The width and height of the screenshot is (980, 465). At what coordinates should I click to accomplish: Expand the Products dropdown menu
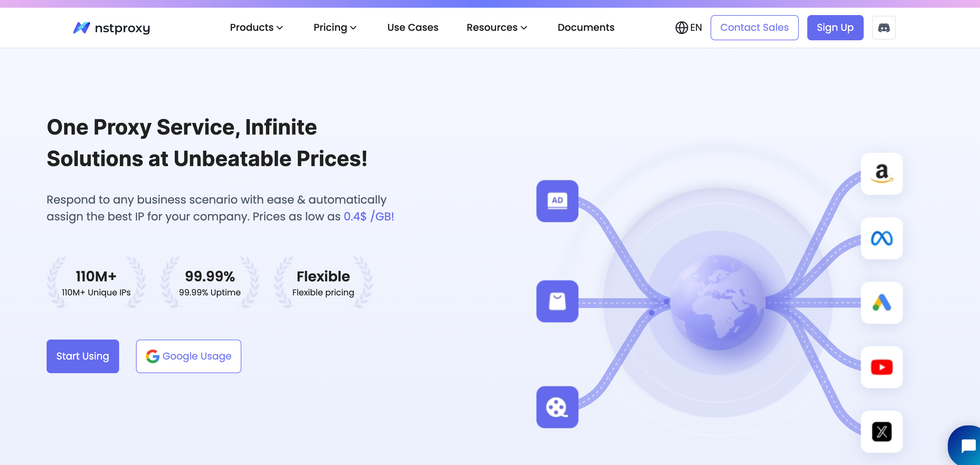(256, 28)
